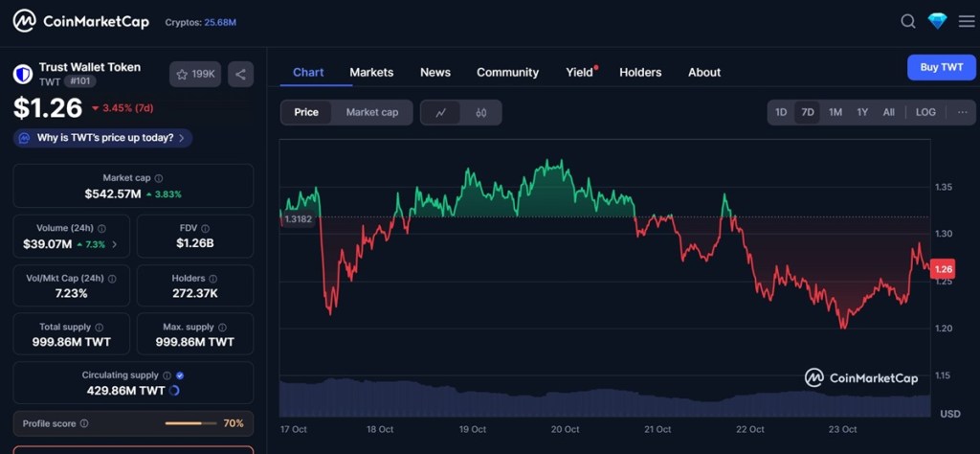Screen dimensions: 980x454
Task: Open the News tab
Action: tap(435, 73)
